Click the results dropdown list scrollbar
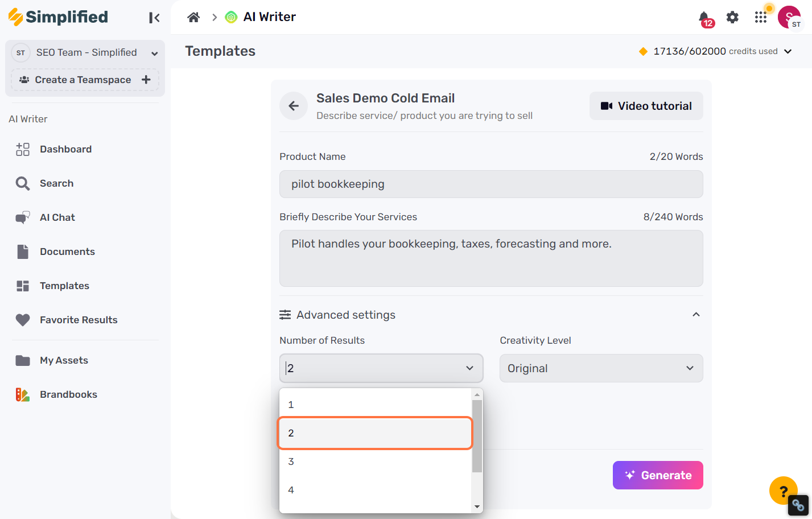 pyautogui.click(x=477, y=436)
